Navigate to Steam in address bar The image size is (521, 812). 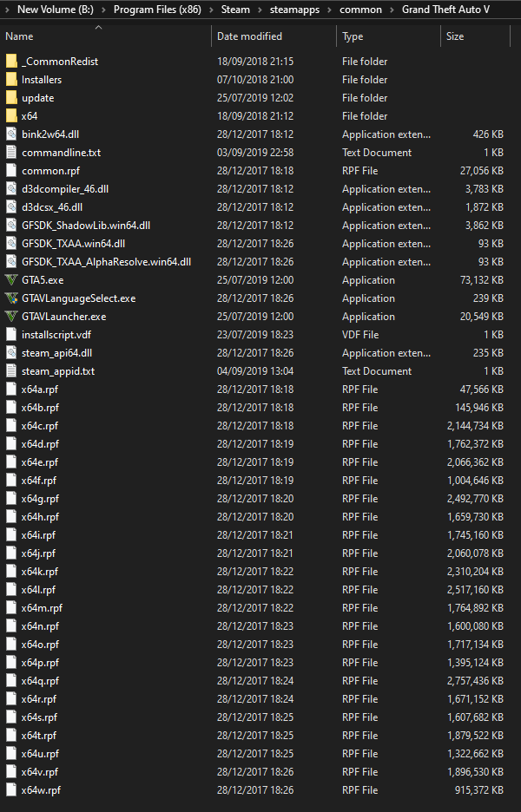tap(235, 10)
